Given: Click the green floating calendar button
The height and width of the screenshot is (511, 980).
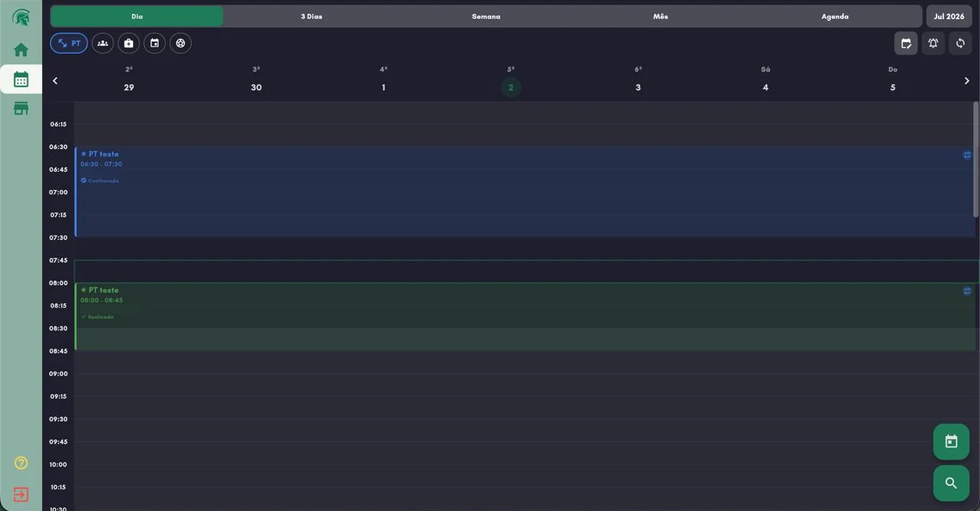Looking at the screenshot, I should [x=951, y=441].
